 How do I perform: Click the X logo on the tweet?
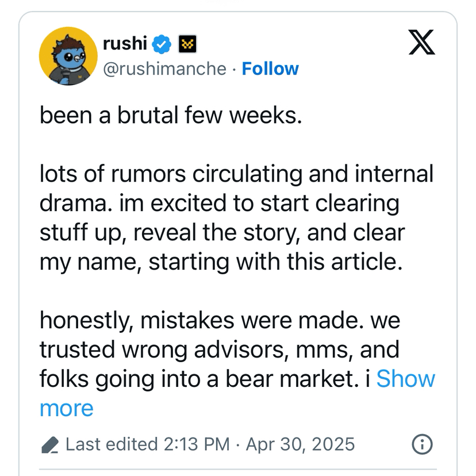click(422, 43)
